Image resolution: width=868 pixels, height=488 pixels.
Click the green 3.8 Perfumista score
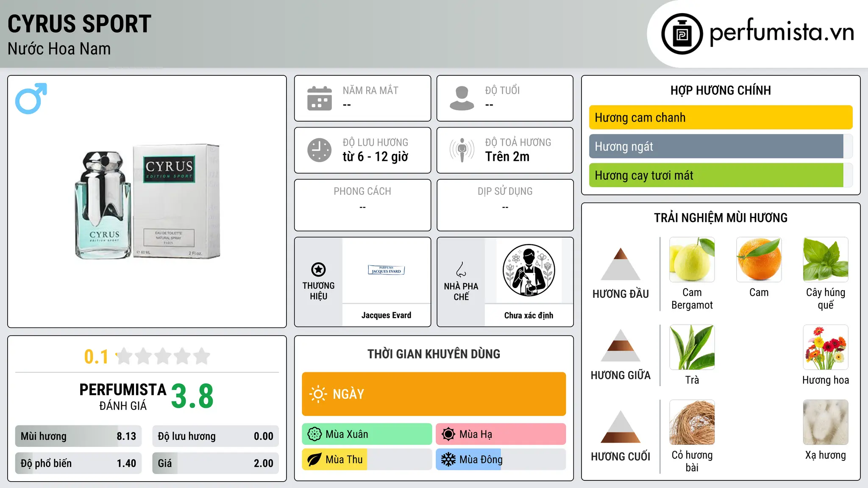[x=192, y=396]
